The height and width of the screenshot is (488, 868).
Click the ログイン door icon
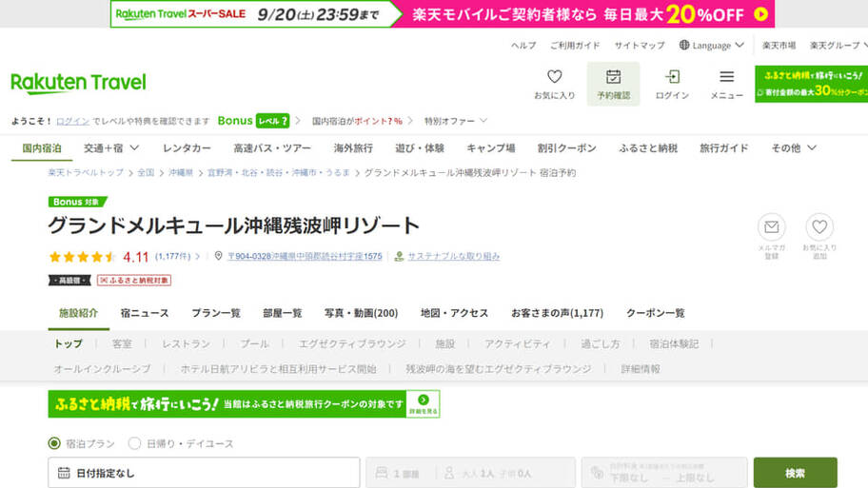[672, 76]
